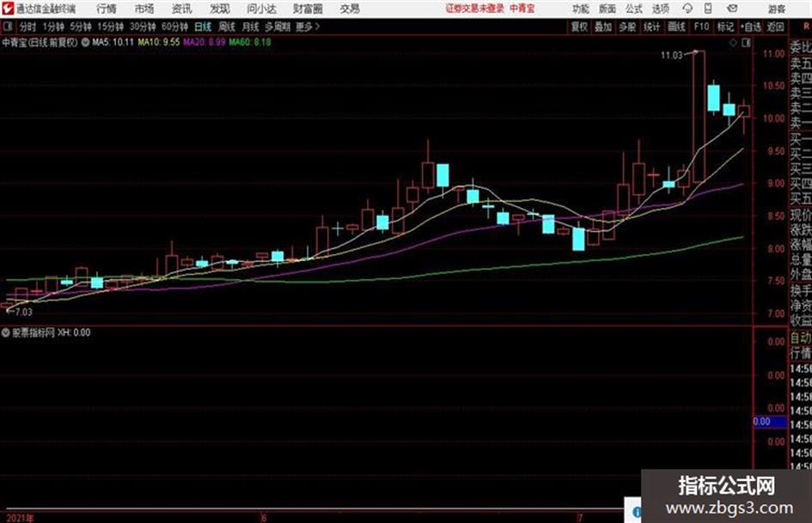
Task: Open the F10 company info button
Action: pyautogui.click(x=701, y=27)
